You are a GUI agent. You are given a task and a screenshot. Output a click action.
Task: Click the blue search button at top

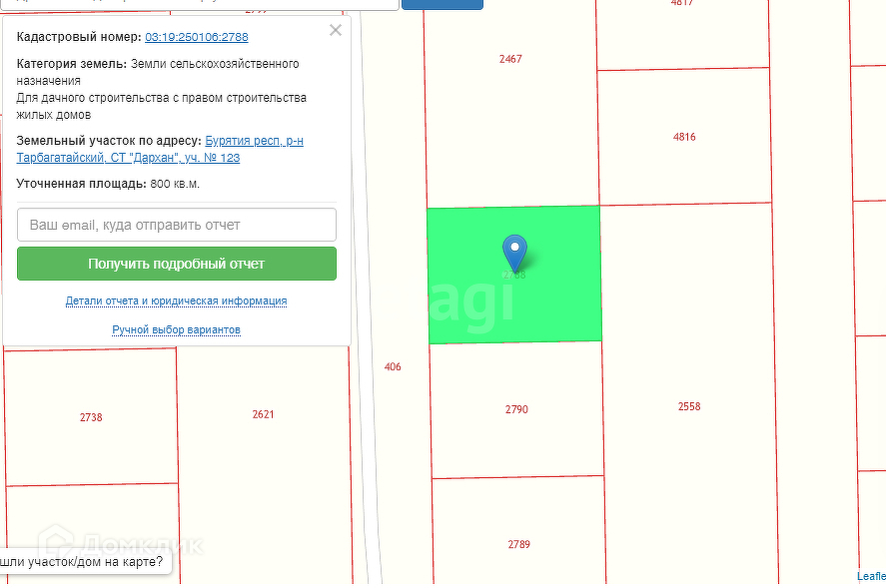point(443,4)
